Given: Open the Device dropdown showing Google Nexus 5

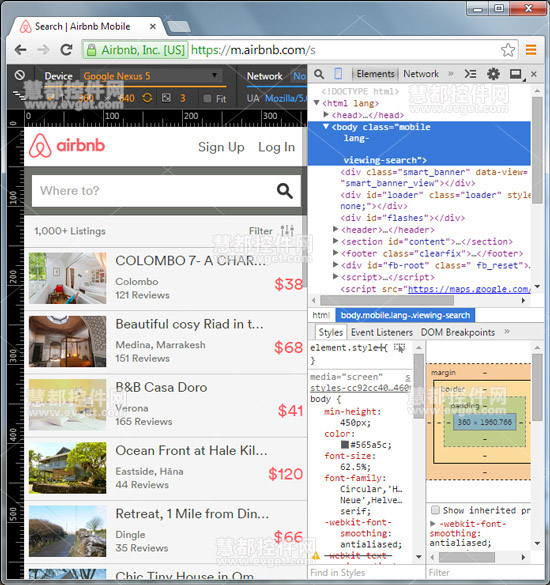Looking at the screenshot, I should (x=151, y=76).
